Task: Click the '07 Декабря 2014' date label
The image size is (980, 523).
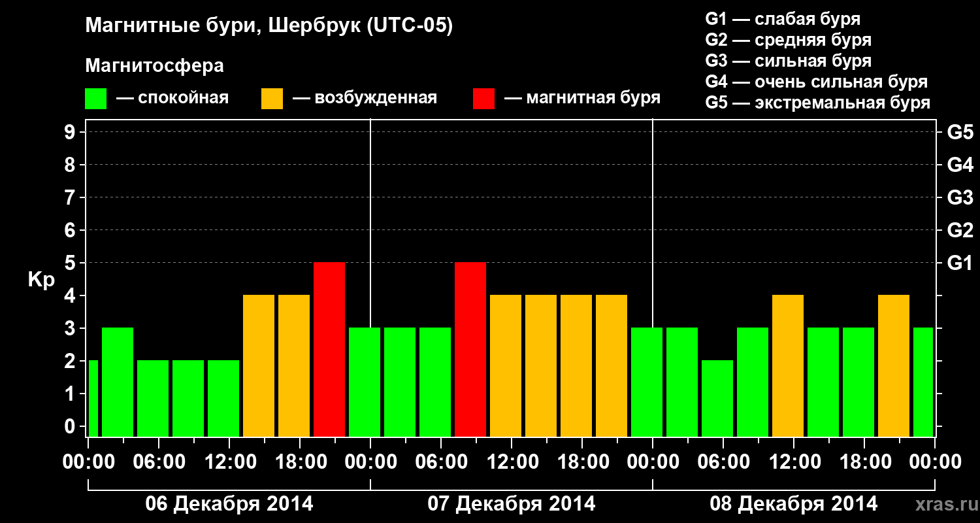Action: pos(512,504)
